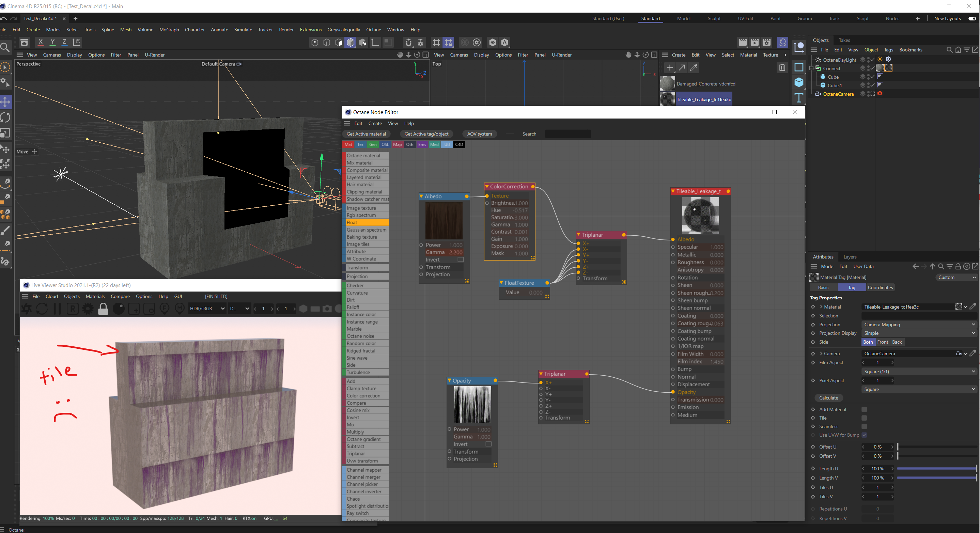Click the Get Active material button
The width and height of the screenshot is (980, 533).
coord(366,134)
